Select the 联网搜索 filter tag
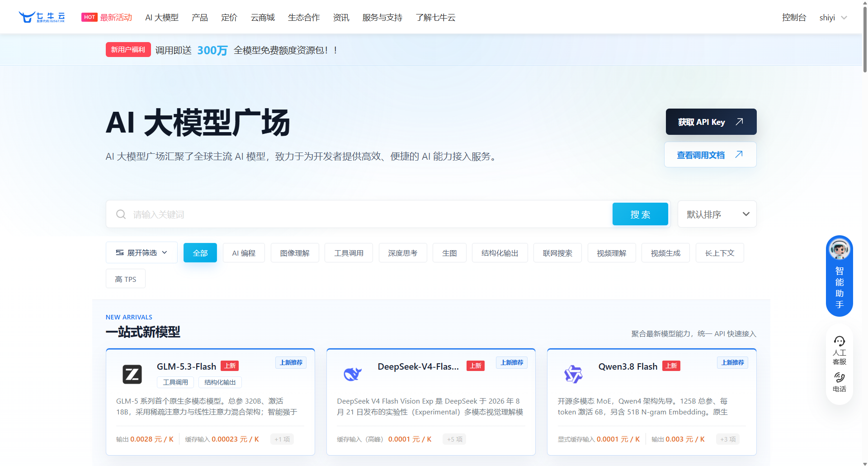 tap(557, 253)
